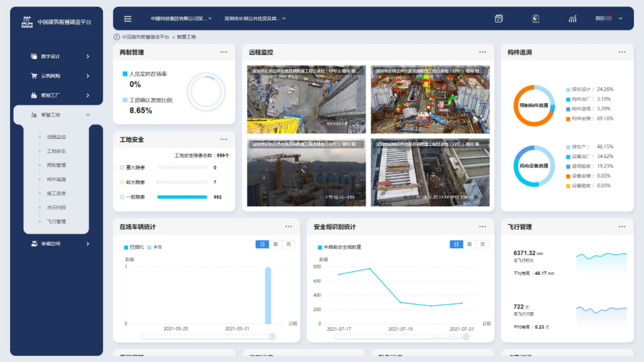
Task: Expand the 数字设计 sidebar menu
Action: tap(60, 57)
